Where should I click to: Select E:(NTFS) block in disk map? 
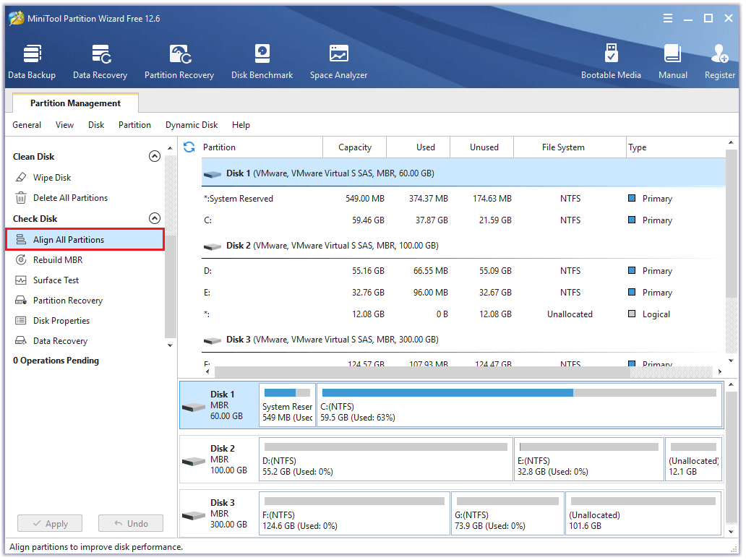point(589,460)
